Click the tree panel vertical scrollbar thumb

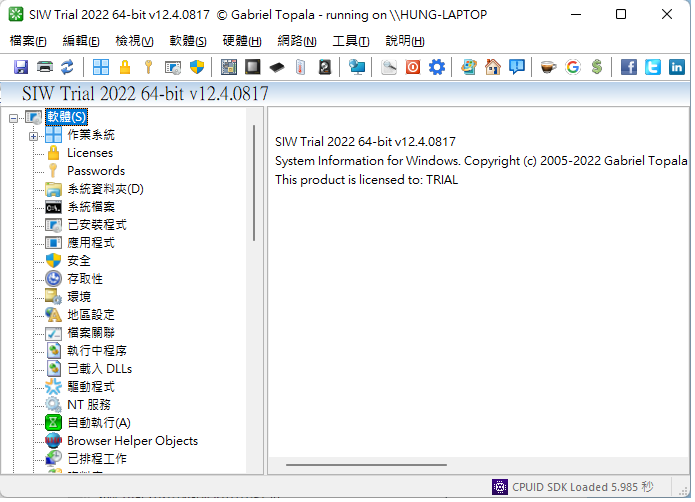click(x=254, y=183)
